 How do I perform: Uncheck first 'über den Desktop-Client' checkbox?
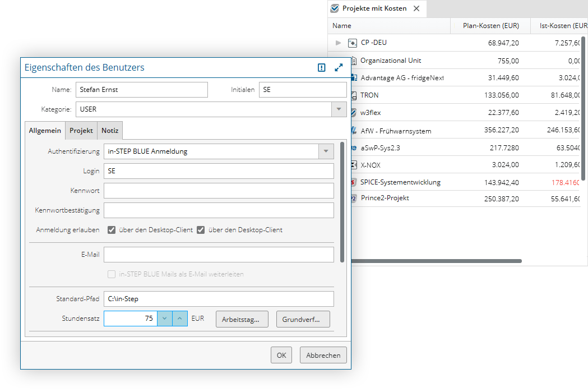click(112, 230)
